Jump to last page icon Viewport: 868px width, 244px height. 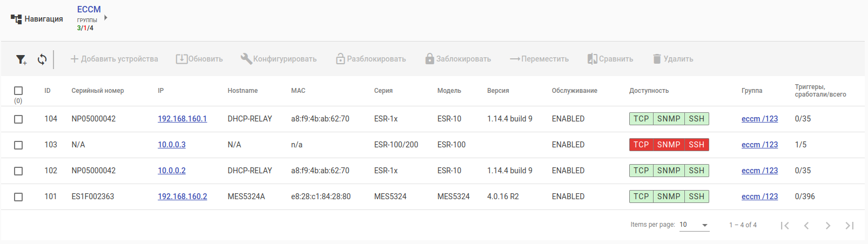(849, 226)
